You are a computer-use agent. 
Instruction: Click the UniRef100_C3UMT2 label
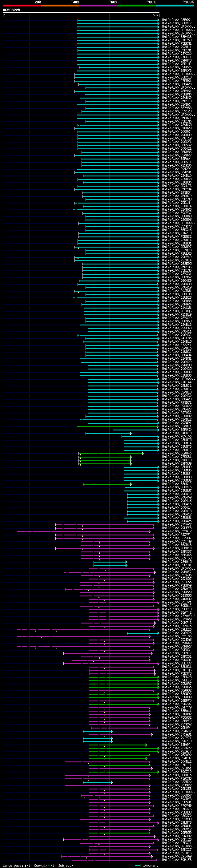176,450
